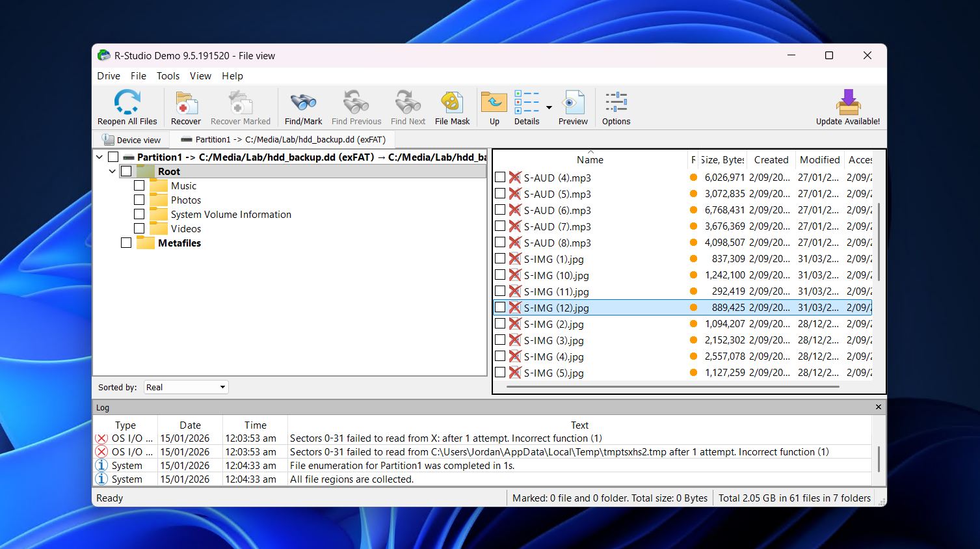Click the Find Next icon
This screenshot has width=980, height=549.
407,103
